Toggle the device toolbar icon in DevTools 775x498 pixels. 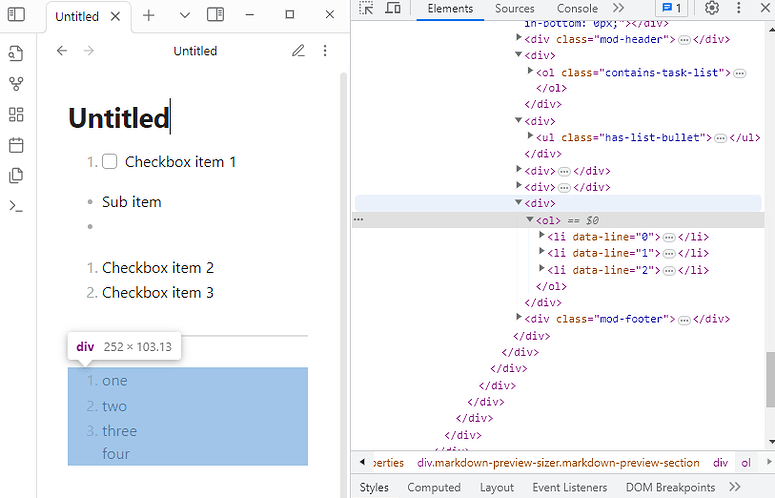(393, 8)
